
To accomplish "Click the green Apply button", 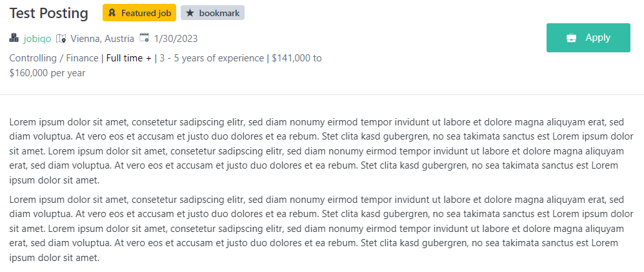I will [x=588, y=38].
